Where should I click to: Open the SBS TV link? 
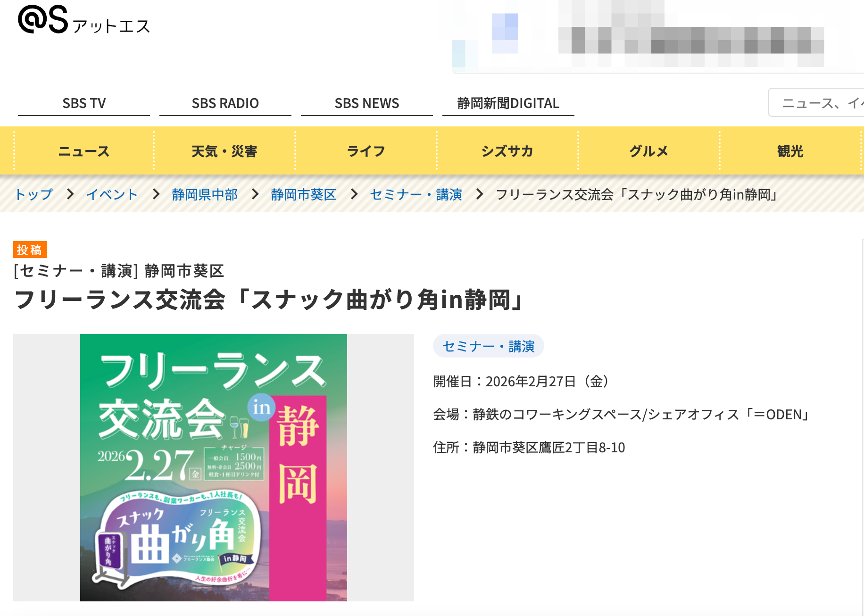pyautogui.click(x=84, y=103)
